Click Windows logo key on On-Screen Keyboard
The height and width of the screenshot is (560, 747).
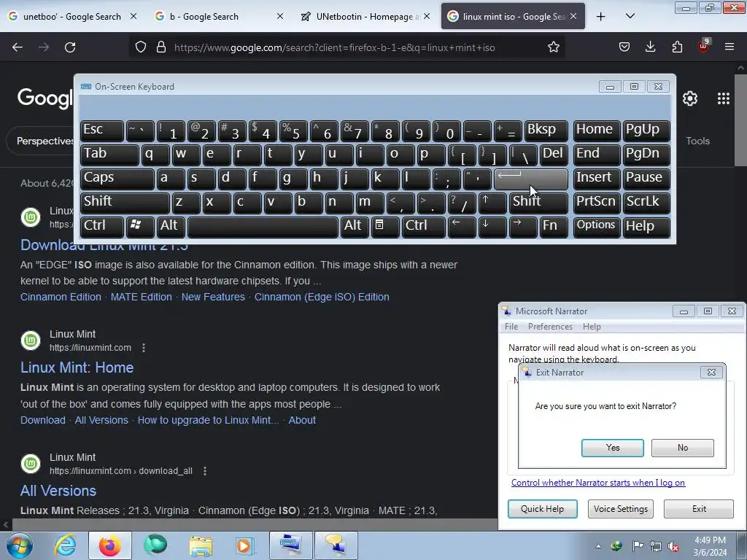tap(140, 227)
